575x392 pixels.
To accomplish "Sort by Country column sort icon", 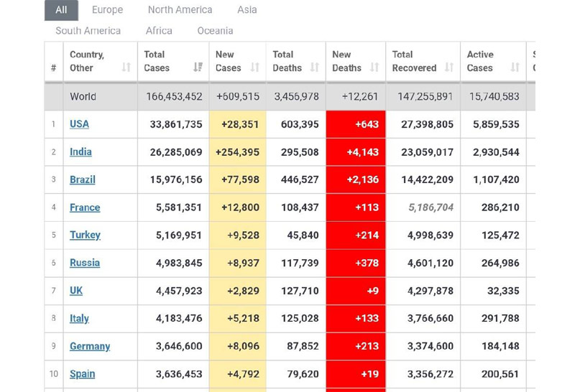I will click(126, 67).
